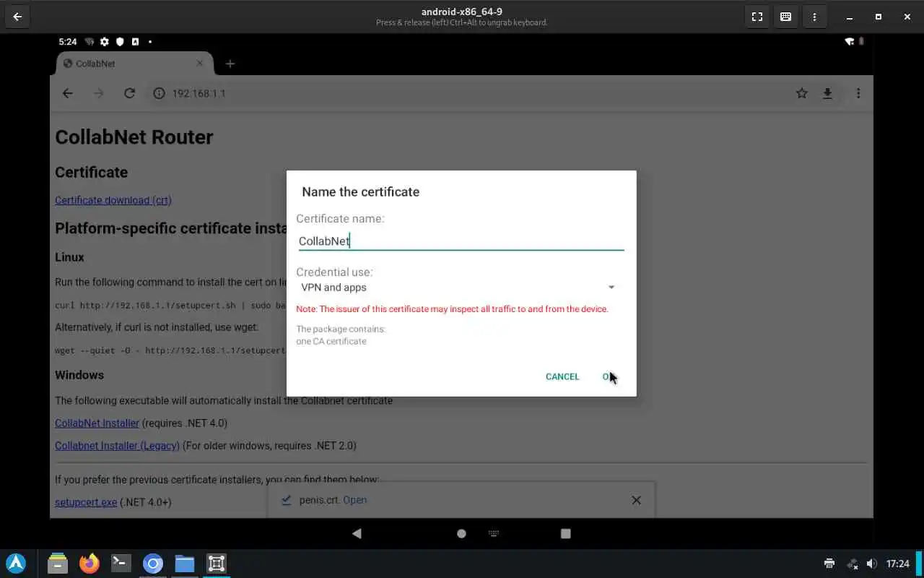Open the Collabnet Installer (Legacy) link

pos(117,446)
